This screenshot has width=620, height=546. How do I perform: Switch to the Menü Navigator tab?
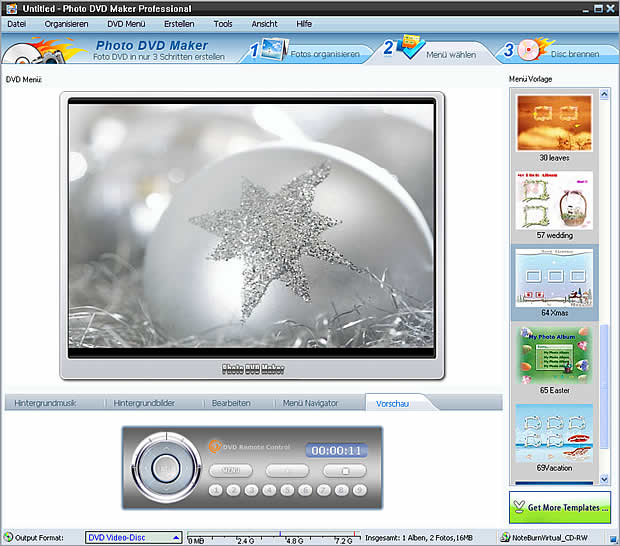[x=310, y=403]
